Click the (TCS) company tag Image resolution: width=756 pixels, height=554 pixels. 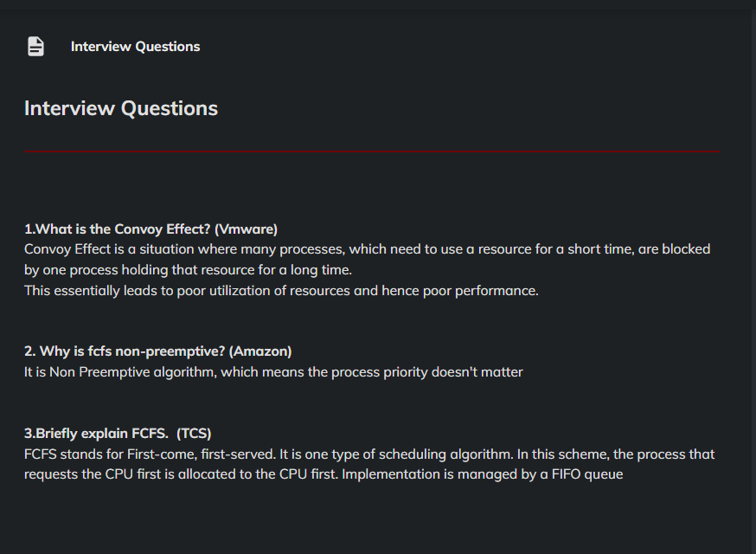[194, 433]
